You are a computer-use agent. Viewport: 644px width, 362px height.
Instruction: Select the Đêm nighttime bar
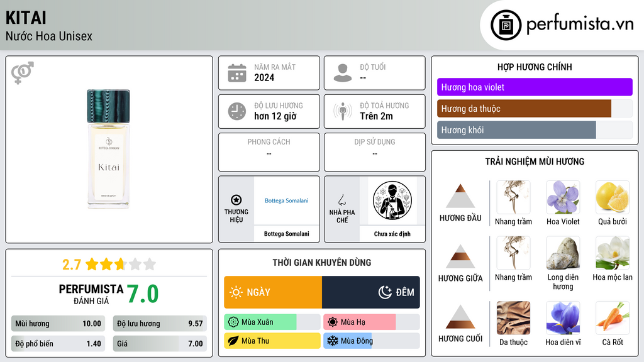[371, 292]
